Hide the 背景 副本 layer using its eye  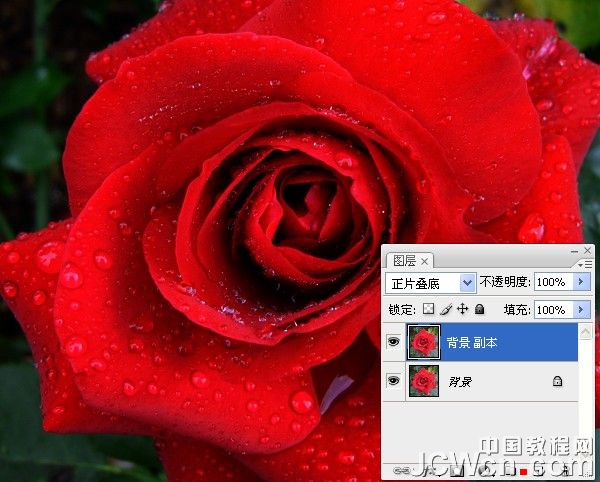pos(394,342)
